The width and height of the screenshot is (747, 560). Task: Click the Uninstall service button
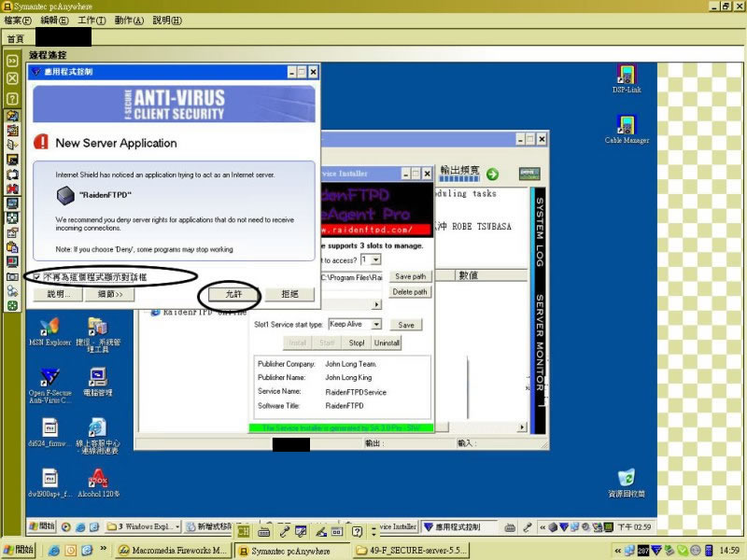click(387, 343)
